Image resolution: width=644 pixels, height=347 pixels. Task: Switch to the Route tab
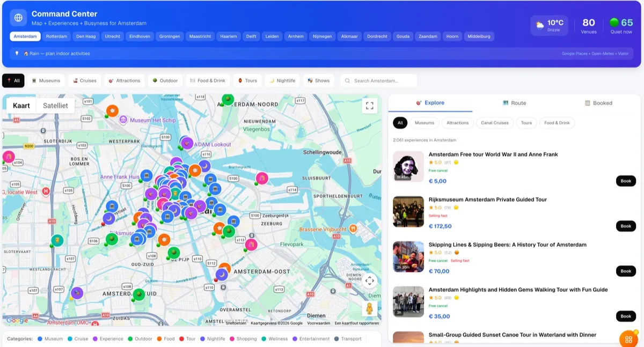point(515,103)
